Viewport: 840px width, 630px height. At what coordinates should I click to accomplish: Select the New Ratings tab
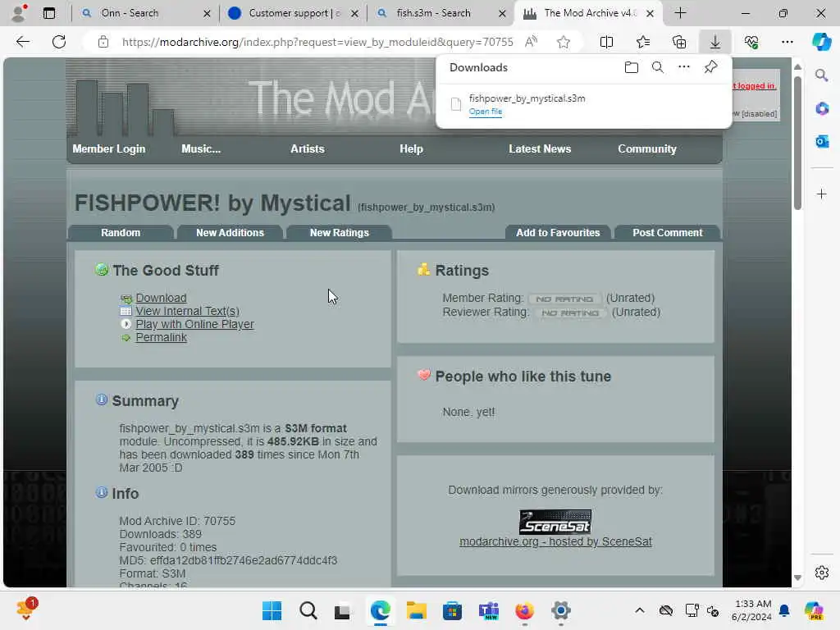click(x=339, y=232)
